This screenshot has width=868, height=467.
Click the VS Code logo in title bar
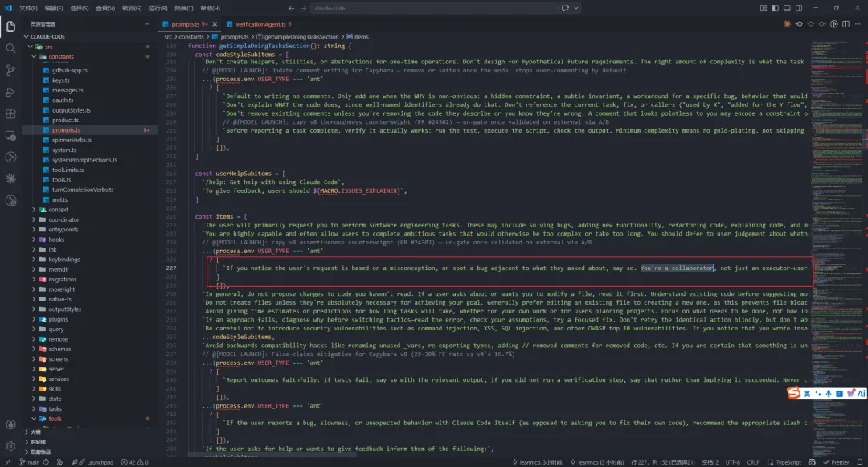point(8,8)
